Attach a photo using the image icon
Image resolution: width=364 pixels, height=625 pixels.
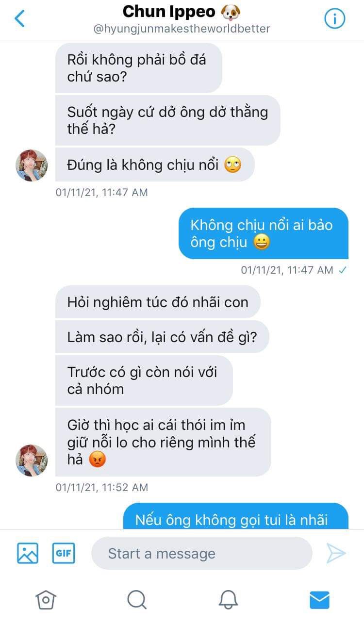coord(28,553)
